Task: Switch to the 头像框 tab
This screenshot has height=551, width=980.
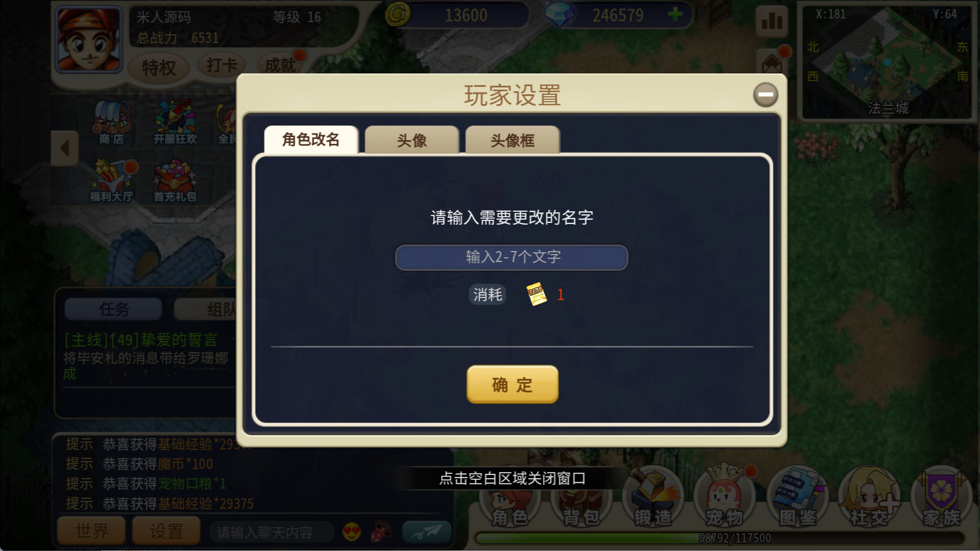Action: point(513,140)
